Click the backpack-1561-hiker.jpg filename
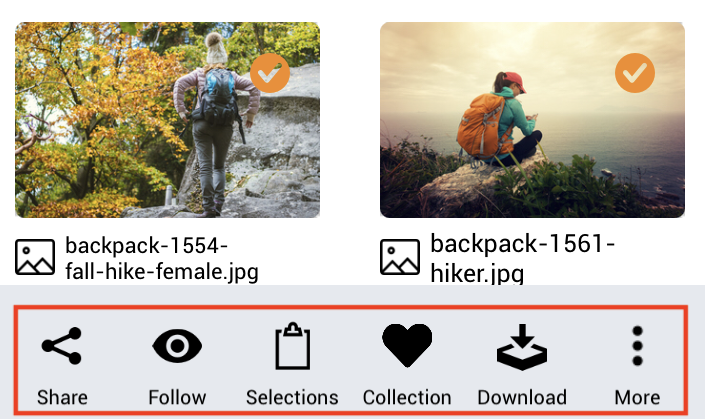The width and height of the screenshot is (705, 419). coord(522,258)
